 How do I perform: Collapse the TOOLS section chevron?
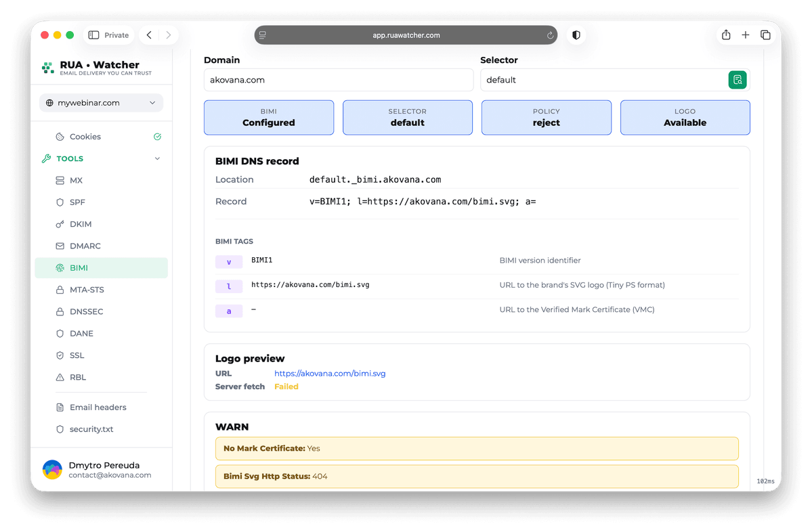(x=157, y=158)
